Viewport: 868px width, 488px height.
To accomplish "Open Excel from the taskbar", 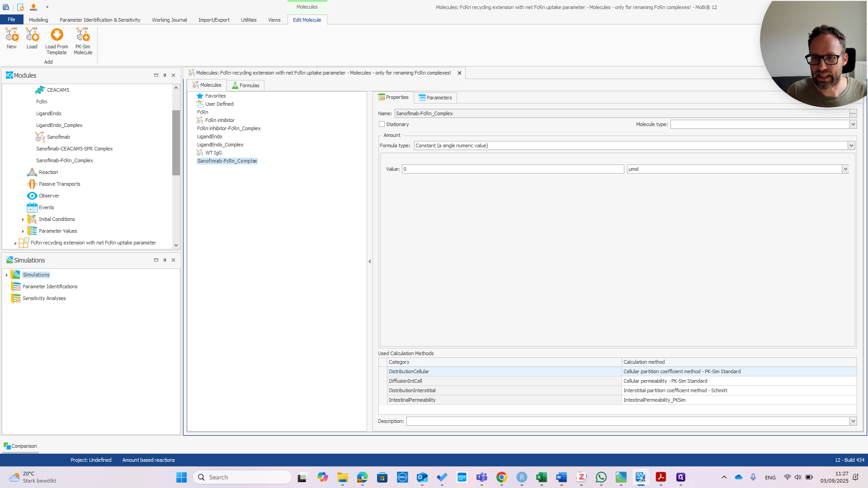I will [x=541, y=477].
